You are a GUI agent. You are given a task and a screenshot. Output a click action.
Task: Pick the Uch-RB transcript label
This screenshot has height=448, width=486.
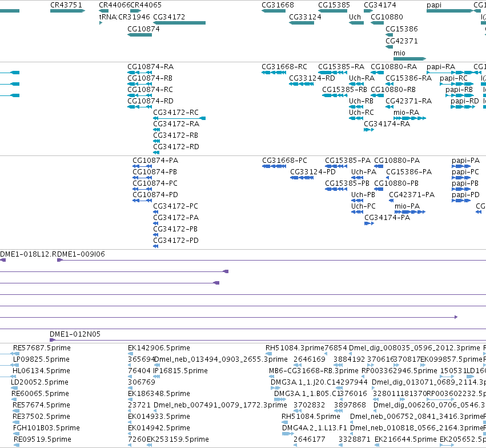[x=361, y=101]
